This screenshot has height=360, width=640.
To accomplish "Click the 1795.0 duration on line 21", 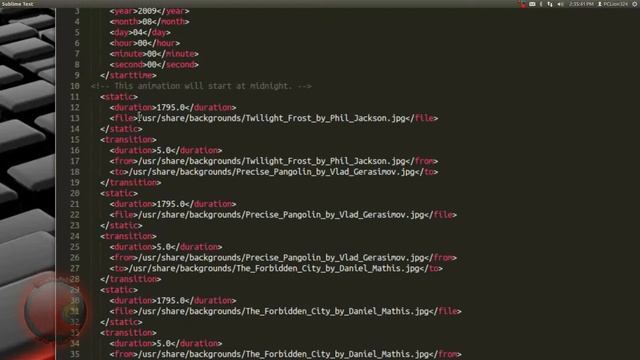I will coord(171,204).
